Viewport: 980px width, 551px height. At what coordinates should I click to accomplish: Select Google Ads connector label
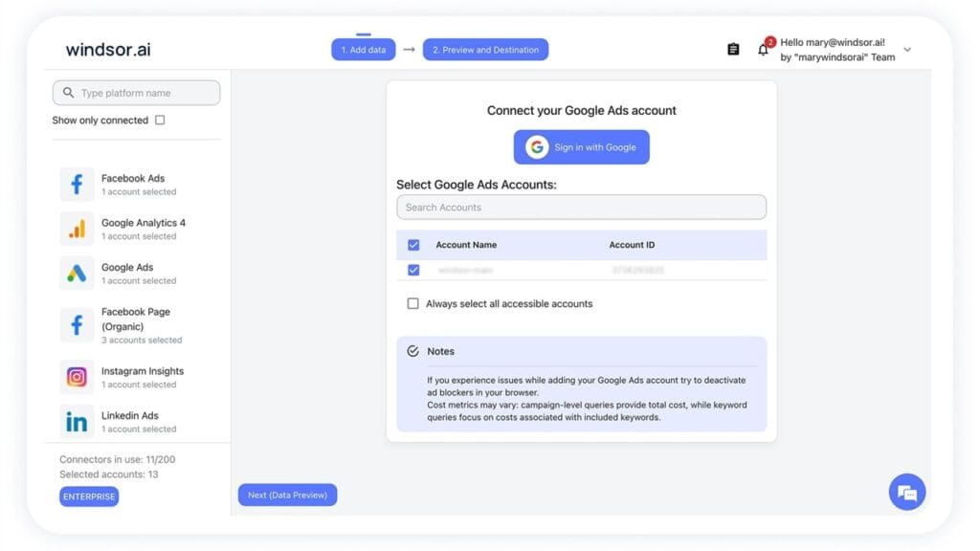pos(127,267)
